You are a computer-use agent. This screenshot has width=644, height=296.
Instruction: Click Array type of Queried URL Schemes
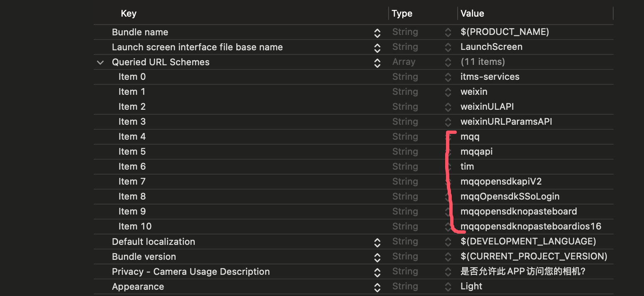point(404,62)
